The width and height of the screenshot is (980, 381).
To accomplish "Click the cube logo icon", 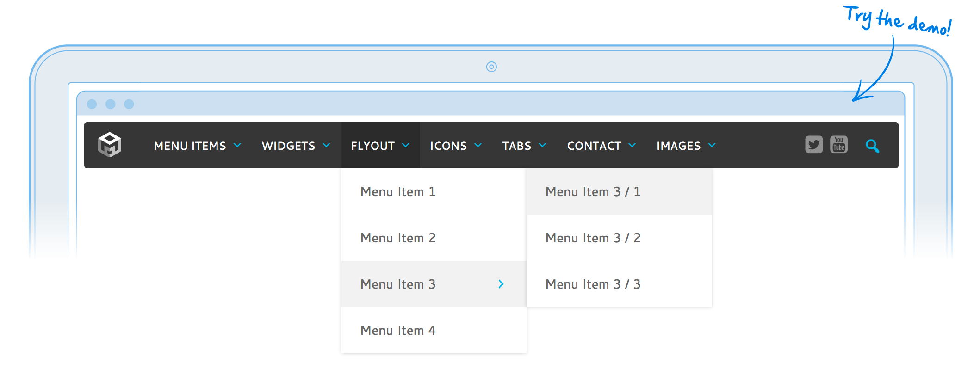I will click(x=110, y=145).
